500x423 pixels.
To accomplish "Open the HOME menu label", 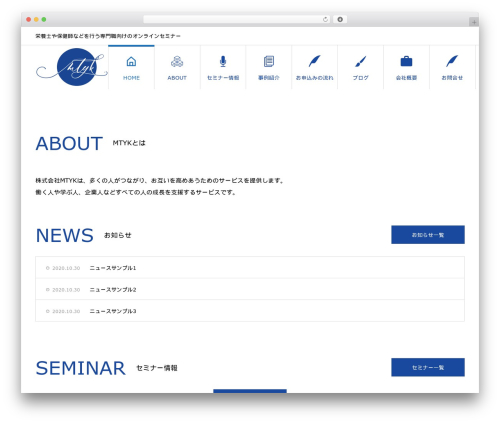I will (131, 78).
